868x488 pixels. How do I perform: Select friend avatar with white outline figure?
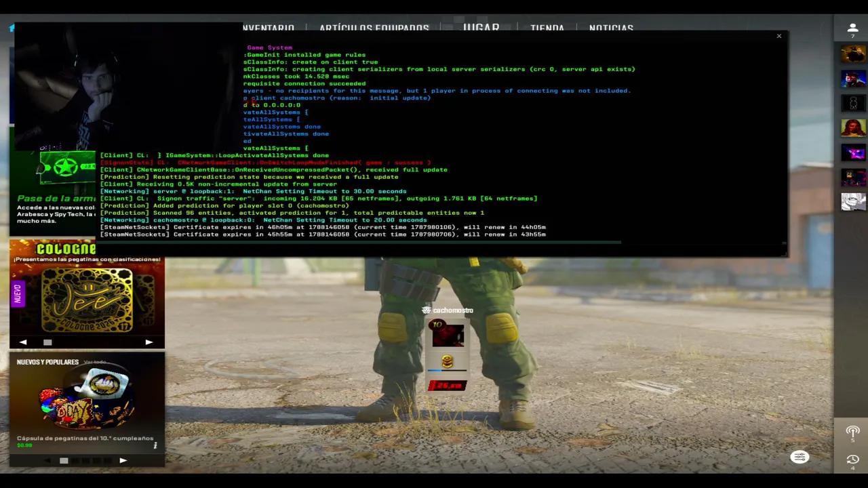pos(853,103)
